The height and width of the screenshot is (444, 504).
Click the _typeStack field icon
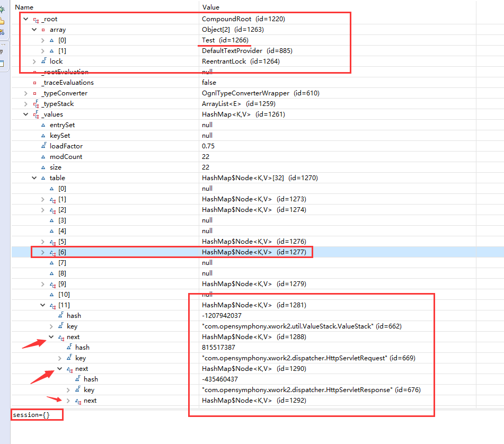pyautogui.click(x=36, y=104)
